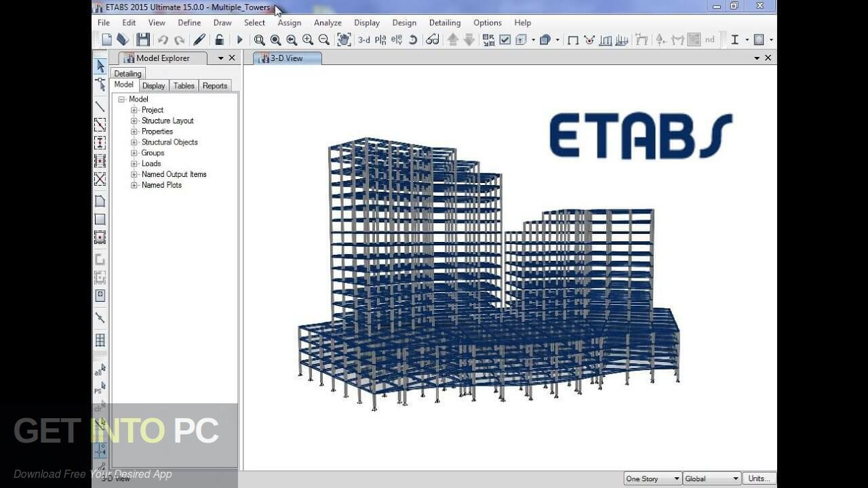Open the Analyze menu

tap(328, 22)
